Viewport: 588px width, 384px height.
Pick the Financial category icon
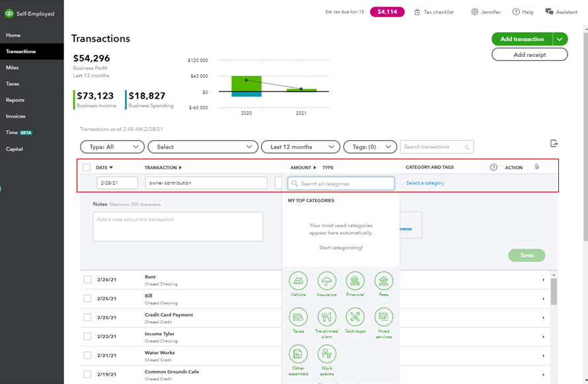(x=355, y=281)
